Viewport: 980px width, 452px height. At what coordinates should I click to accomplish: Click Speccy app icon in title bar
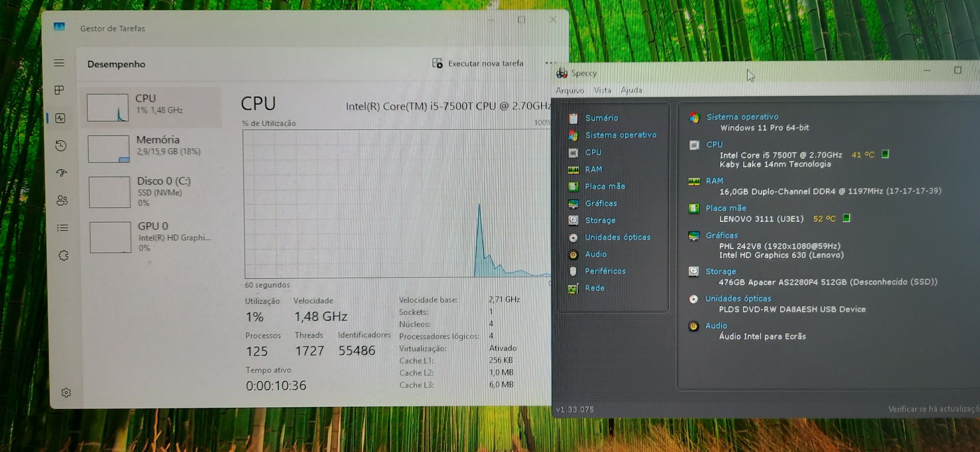[x=562, y=73]
